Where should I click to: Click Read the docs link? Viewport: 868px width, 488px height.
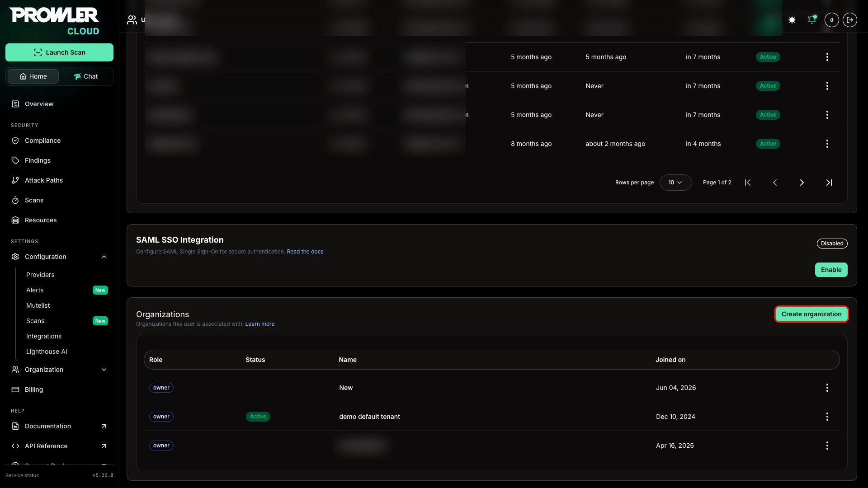tap(305, 252)
